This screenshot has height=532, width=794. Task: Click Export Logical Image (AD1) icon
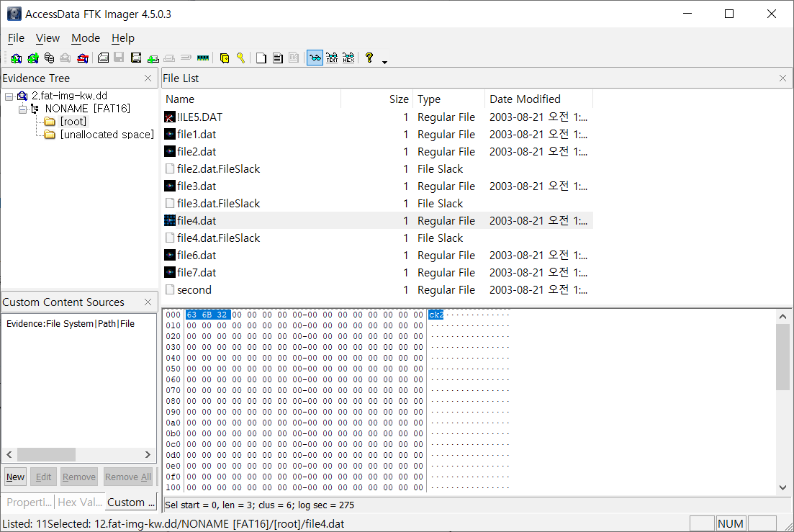pos(136,58)
